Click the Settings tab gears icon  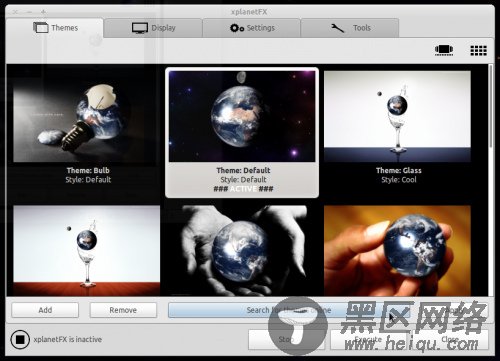237,28
